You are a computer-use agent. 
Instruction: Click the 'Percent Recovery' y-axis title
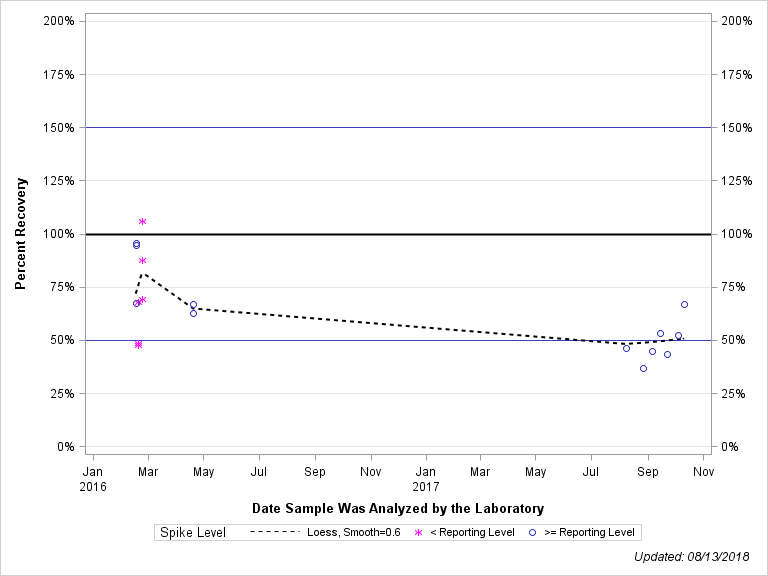(x=21, y=234)
